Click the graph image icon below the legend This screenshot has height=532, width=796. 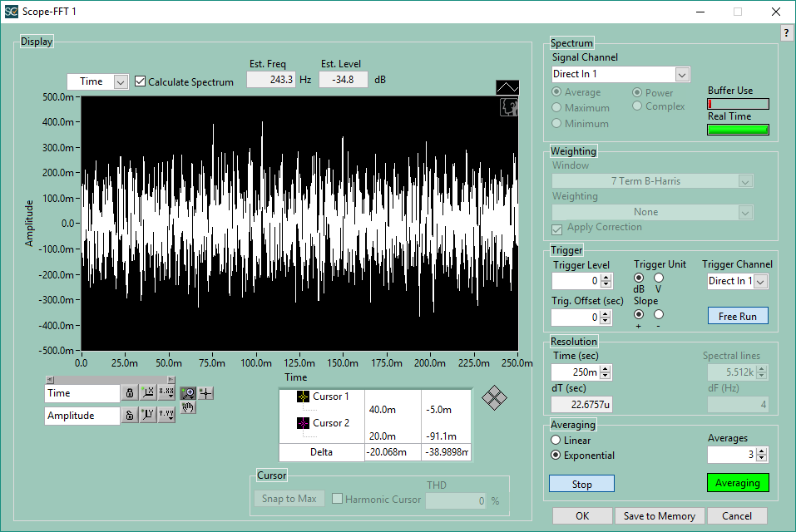509,107
